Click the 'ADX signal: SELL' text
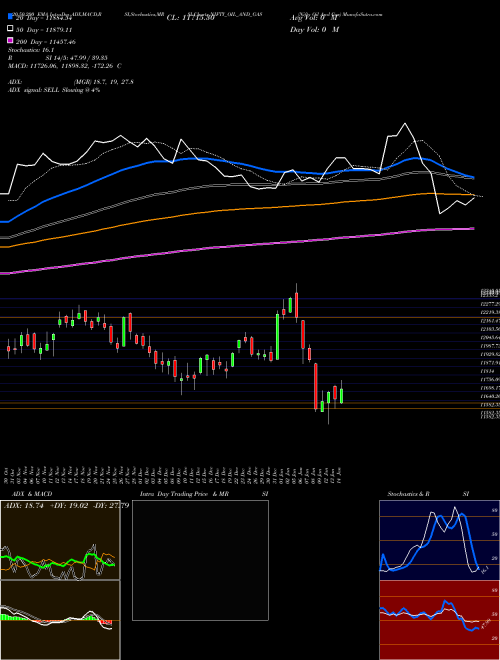500x660 pixels. point(34,90)
